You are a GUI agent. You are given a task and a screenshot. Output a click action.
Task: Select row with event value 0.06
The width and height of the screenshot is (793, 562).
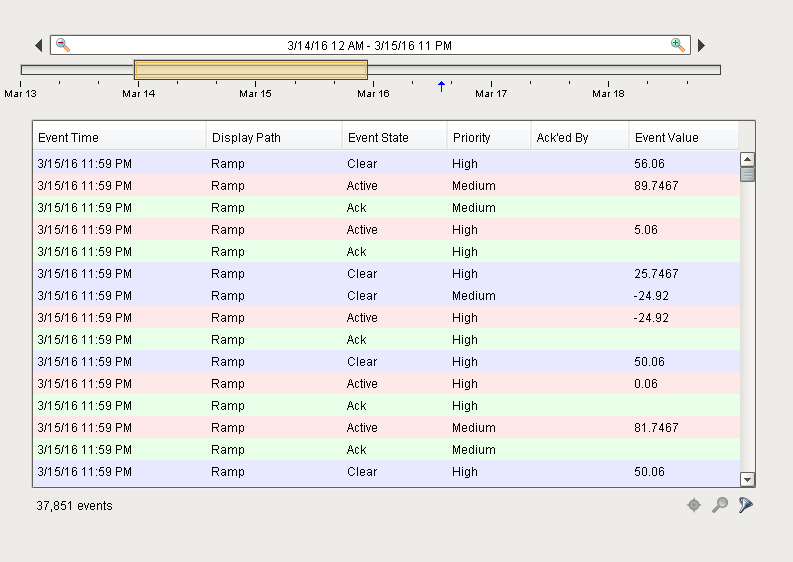click(x=386, y=383)
